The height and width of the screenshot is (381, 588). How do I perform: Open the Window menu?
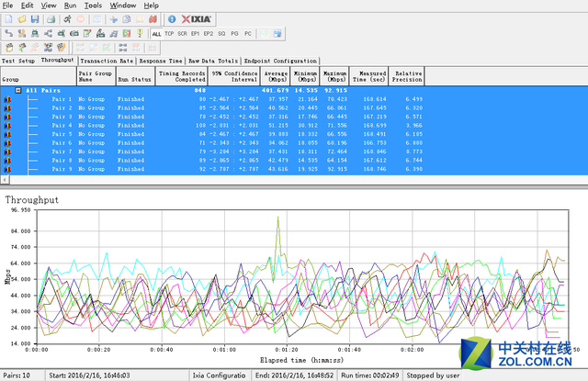(x=123, y=6)
